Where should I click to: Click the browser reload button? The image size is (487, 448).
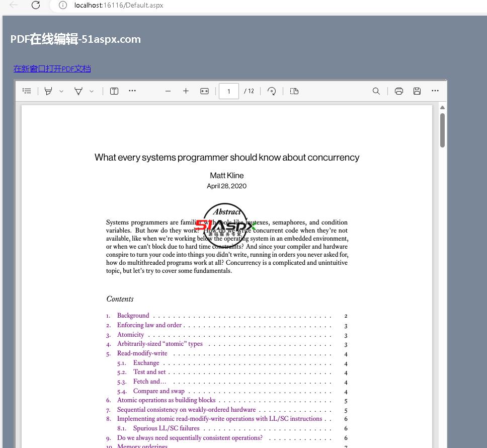(x=36, y=5)
